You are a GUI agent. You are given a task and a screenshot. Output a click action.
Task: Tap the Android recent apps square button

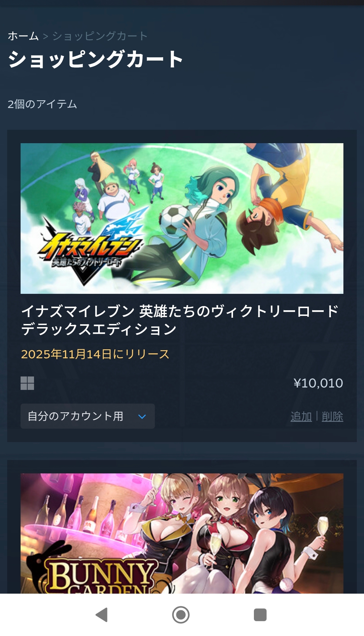pyautogui.click(x=260, y=615)
